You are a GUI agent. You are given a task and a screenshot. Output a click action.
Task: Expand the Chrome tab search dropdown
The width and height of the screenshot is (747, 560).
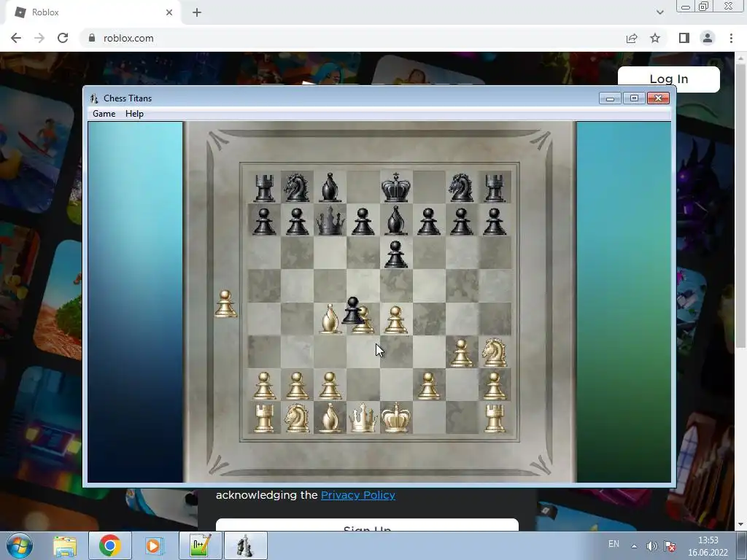659,12
